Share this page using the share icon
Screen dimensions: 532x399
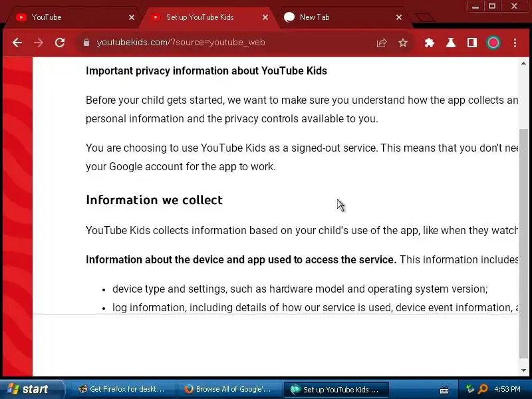tap(382, 43)
